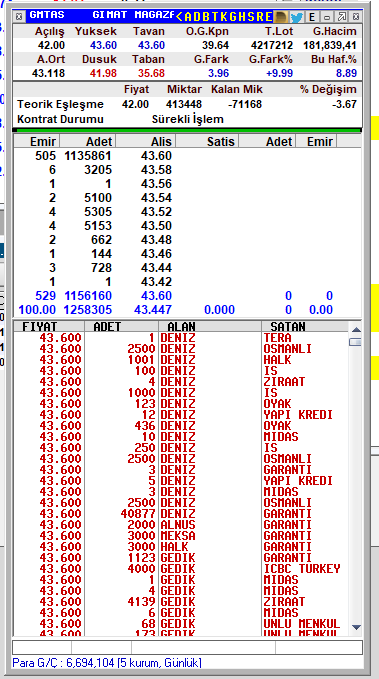Select the bid row at 43.54
The image size is (379, 679).
click(x=188, y=198)
